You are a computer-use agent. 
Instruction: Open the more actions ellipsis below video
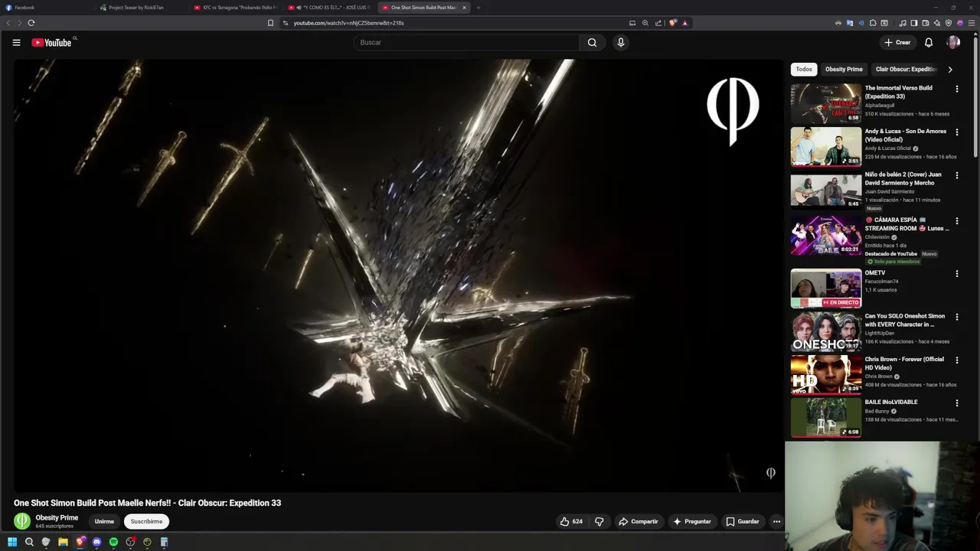pos(776,521)
